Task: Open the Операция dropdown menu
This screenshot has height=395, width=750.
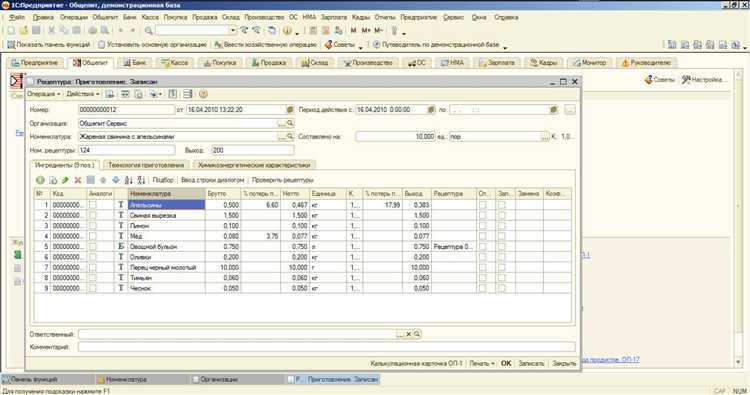Action: pyautogui.click(x=44, y=94)
